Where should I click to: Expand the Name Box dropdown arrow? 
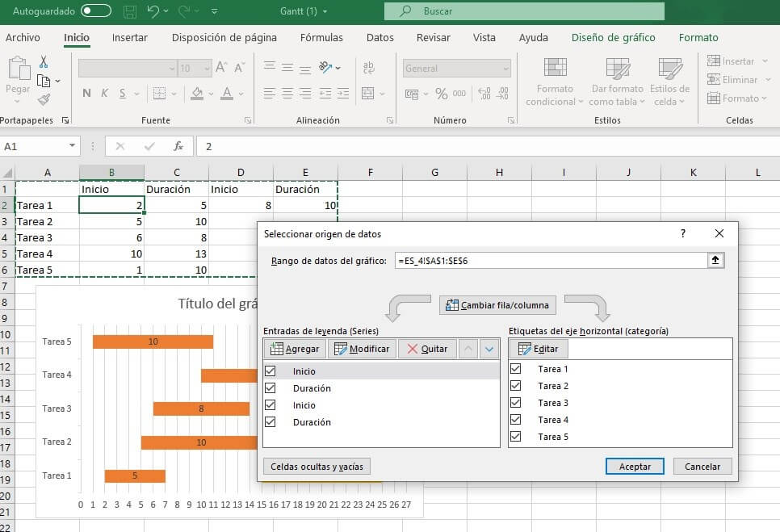[72, 145]
